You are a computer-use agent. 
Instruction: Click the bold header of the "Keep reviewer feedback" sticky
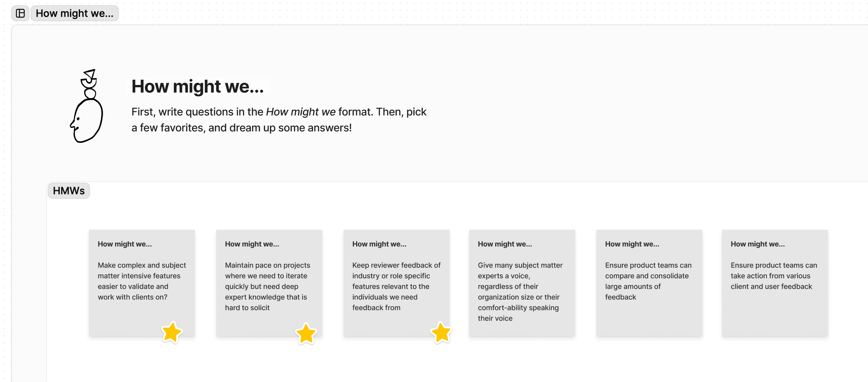click(379, 244)
